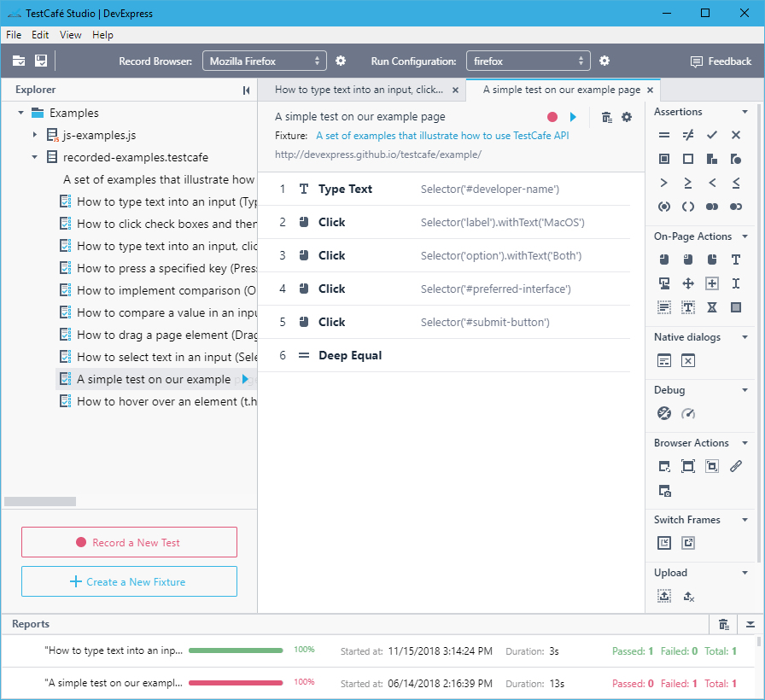Screen dimensions: 765x700
Task: Select step 5 Click #submit-button
Action: (444, 322)
